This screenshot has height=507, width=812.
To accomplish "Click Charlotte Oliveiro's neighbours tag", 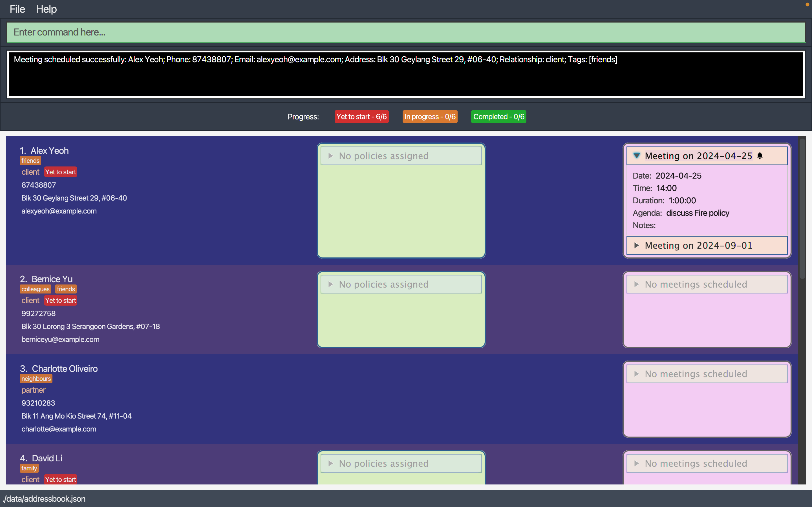I will [36, 379].
